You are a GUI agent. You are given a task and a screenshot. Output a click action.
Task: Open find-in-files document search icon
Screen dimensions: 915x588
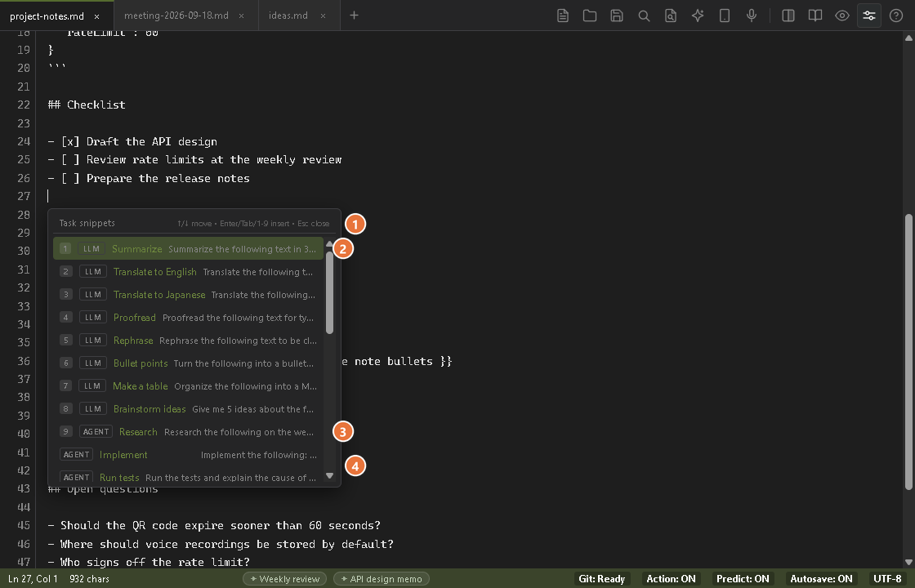click(x=671, y=16)
